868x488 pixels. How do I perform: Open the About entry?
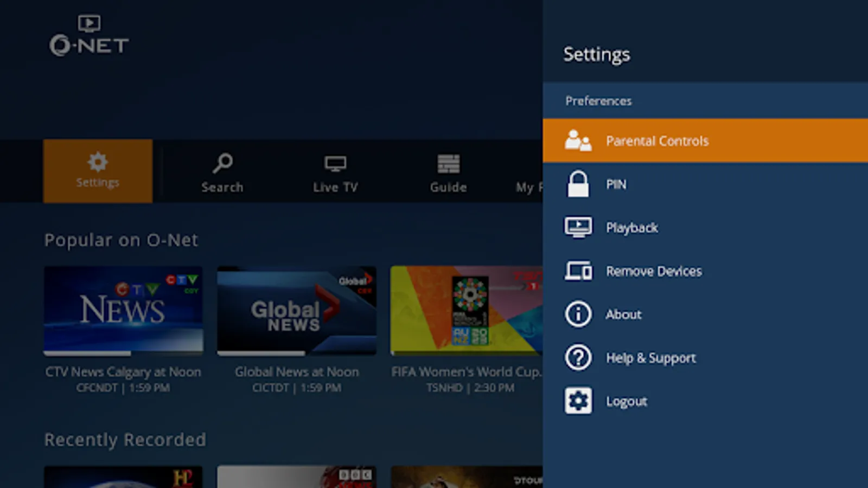705,314
